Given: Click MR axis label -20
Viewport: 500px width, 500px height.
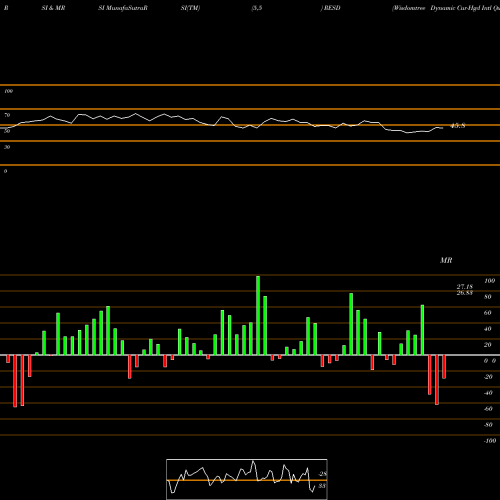Looking at the screenshot, I should coord(488,377).
